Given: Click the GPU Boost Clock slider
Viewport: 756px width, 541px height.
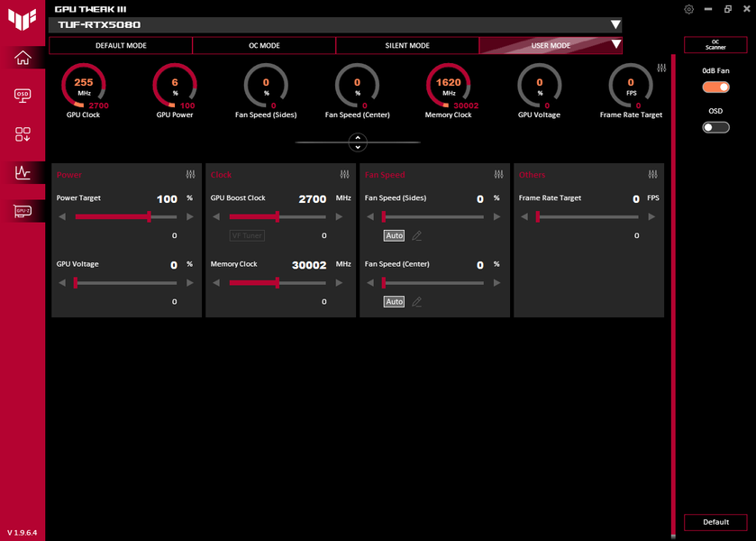Looking at the screenshot, I should 278,216.
